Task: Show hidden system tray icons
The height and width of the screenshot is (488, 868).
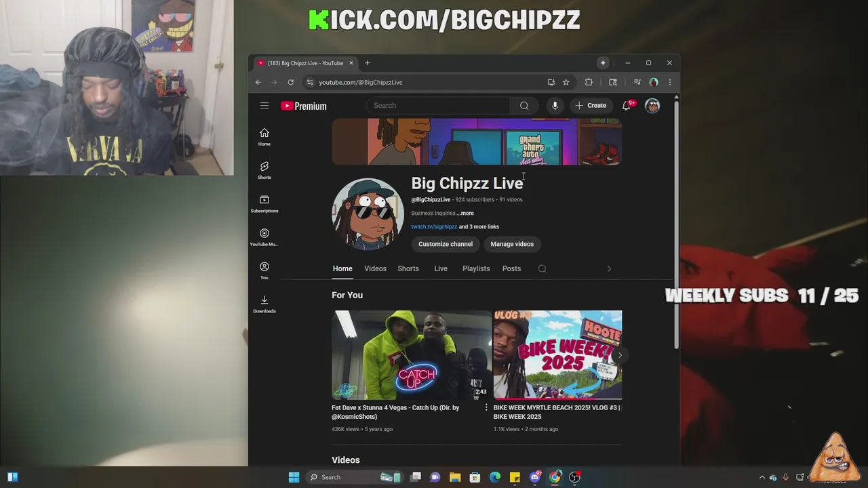Action: tap(762, 477)
